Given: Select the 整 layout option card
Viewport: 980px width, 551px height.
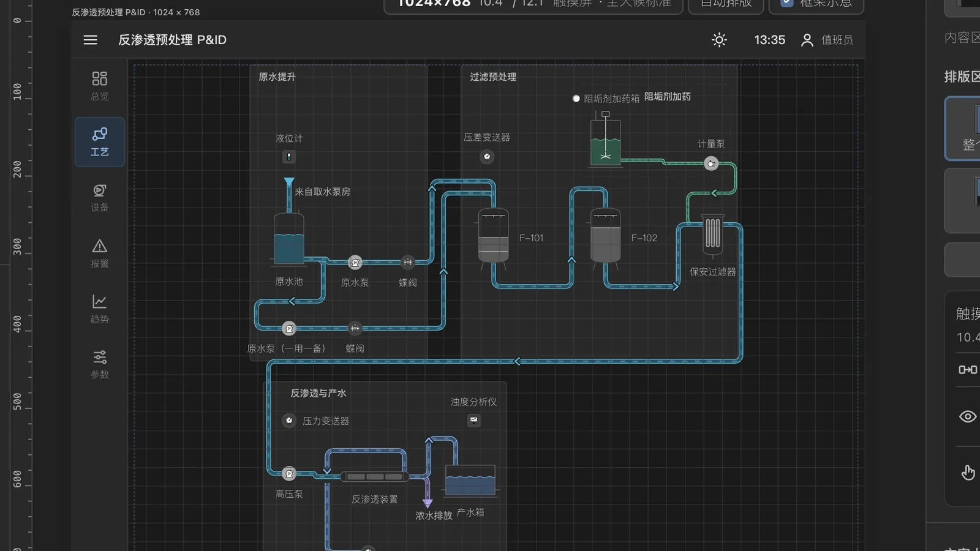Looking at the screenshot, I should click(963, 129).
